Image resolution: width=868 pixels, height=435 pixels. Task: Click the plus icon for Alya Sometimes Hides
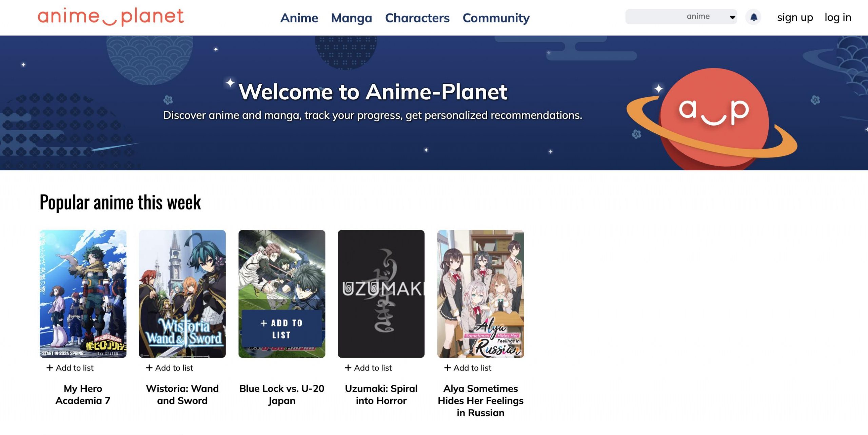click(x=447, y=367)
